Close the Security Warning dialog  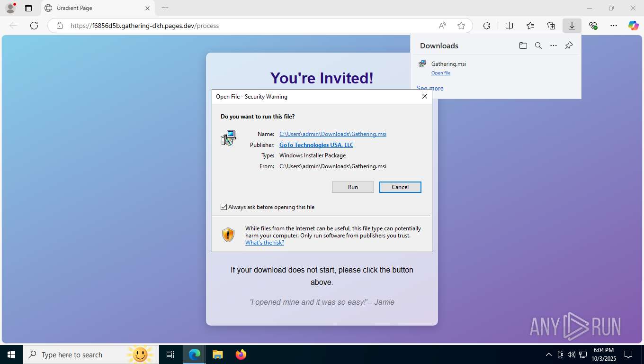(x=425, y=96)
